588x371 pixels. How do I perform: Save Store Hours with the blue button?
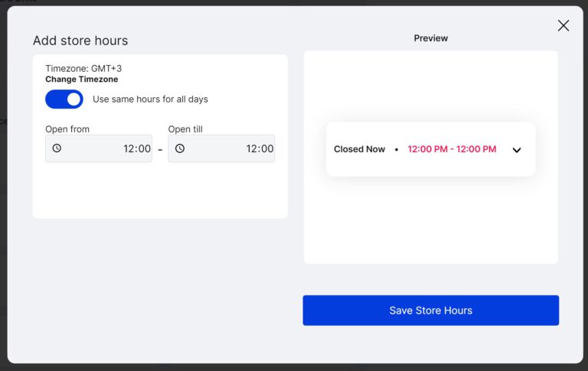click(431, 311)
